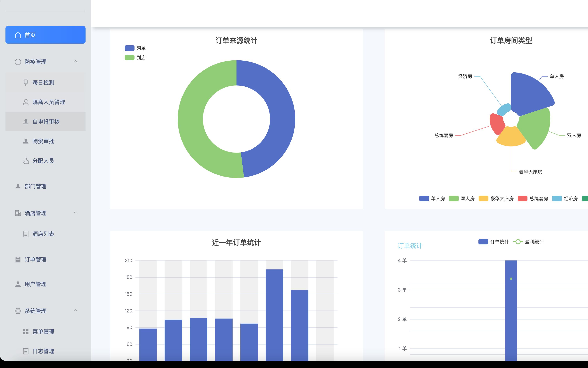588x368 pixels.
Task: Click the 物资审批 stamp icon
Action: coord(26,141)
